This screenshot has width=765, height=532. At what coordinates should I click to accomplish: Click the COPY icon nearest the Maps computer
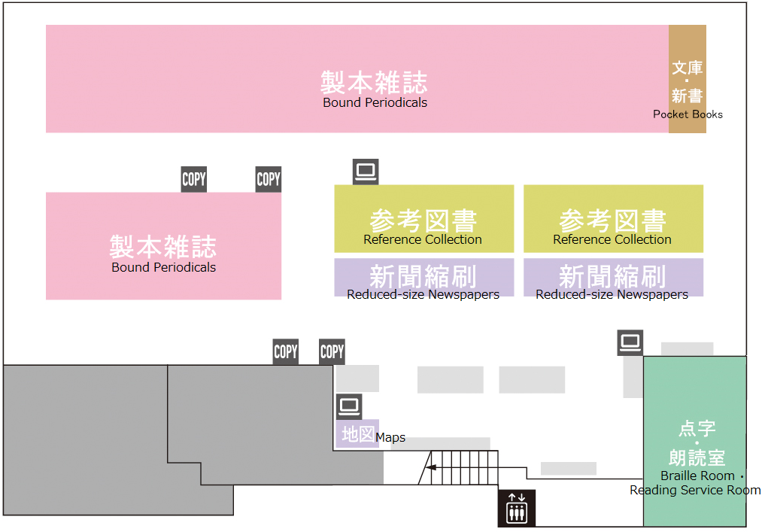(x=332, y=351)
